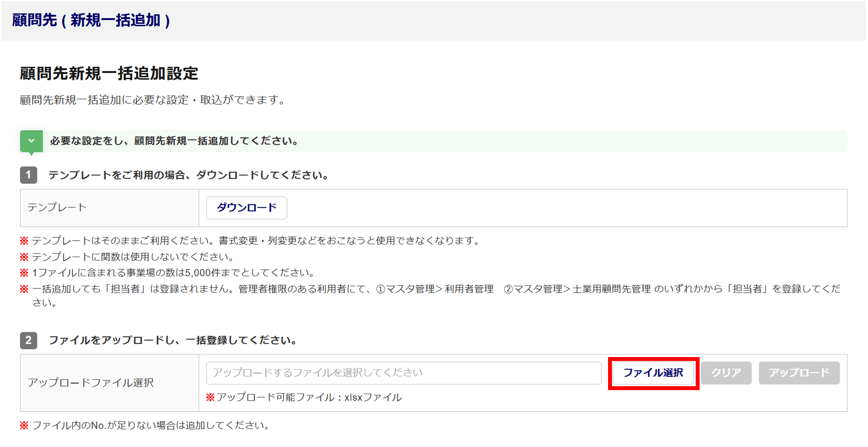This screenshot has width=868, height=447.
Task: Click the ※ mark beside 5,000件 limit note
Action: point(24,273)
